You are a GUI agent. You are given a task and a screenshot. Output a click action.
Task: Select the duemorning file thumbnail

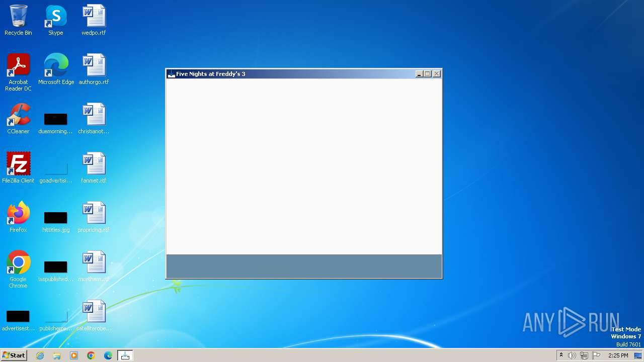(x=55, y=124)
